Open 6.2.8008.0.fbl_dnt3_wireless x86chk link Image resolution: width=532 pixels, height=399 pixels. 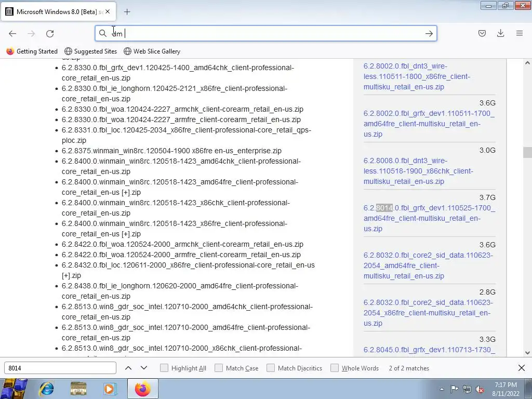(418, 171)
